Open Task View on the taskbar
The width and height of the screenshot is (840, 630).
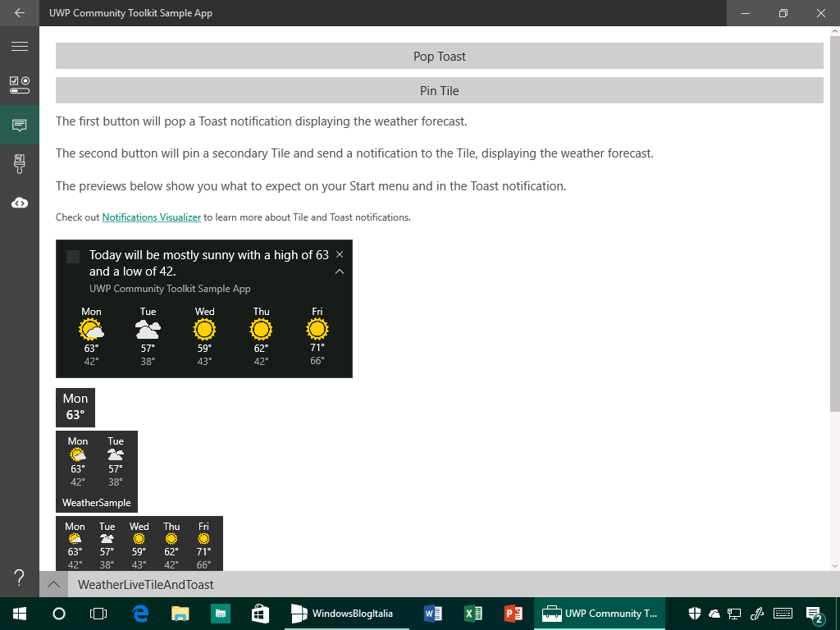pos(98,614)
